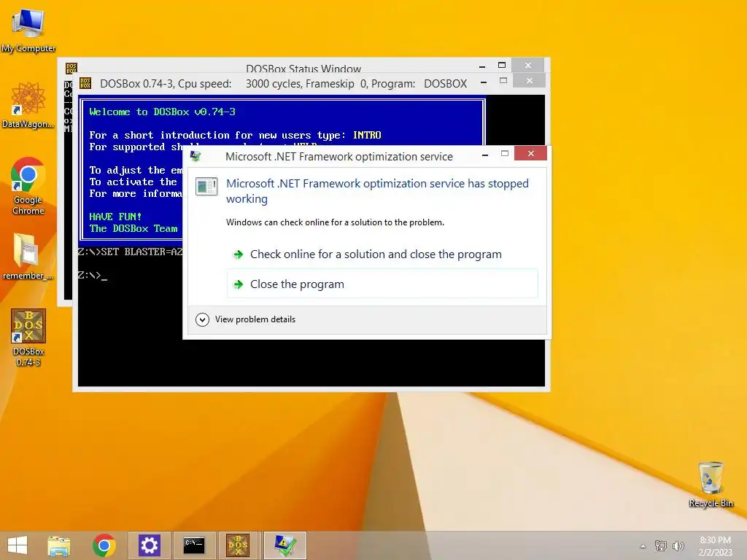Open the volume speaker tray icon
747x560 pixels.
tap(678, 545)
